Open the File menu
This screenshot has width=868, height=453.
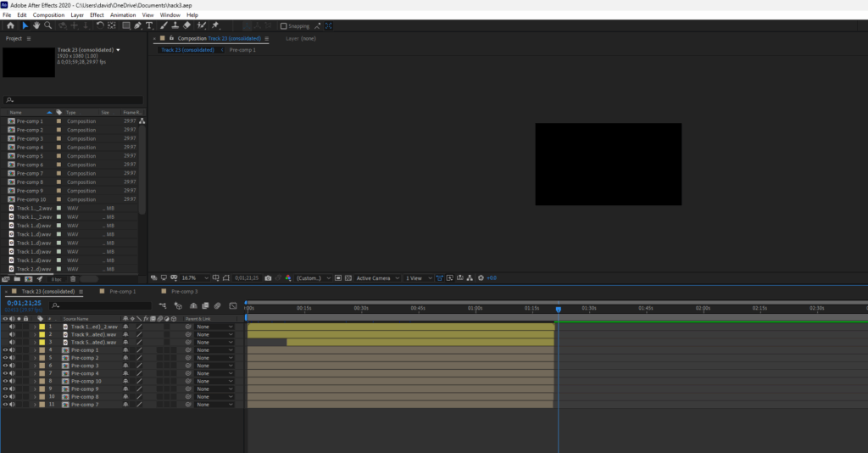[x=7, y=15]
